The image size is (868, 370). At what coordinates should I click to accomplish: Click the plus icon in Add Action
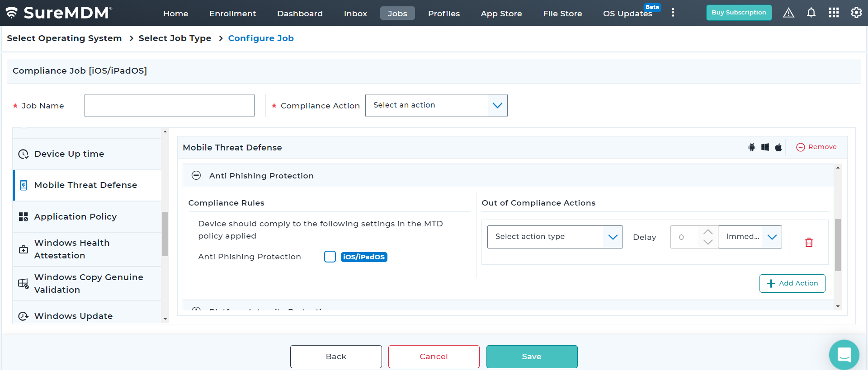click(x=771, y=283)
